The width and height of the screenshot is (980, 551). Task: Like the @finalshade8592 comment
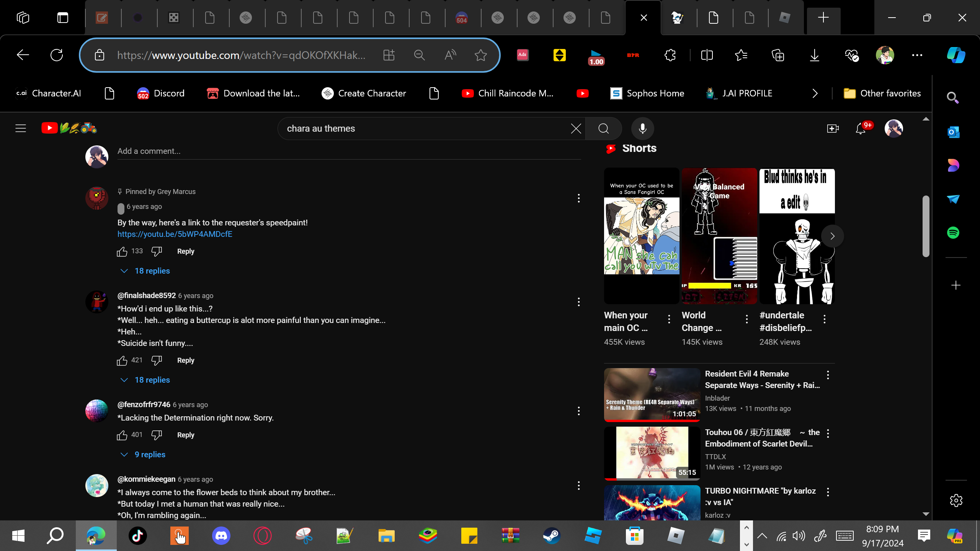122,360
